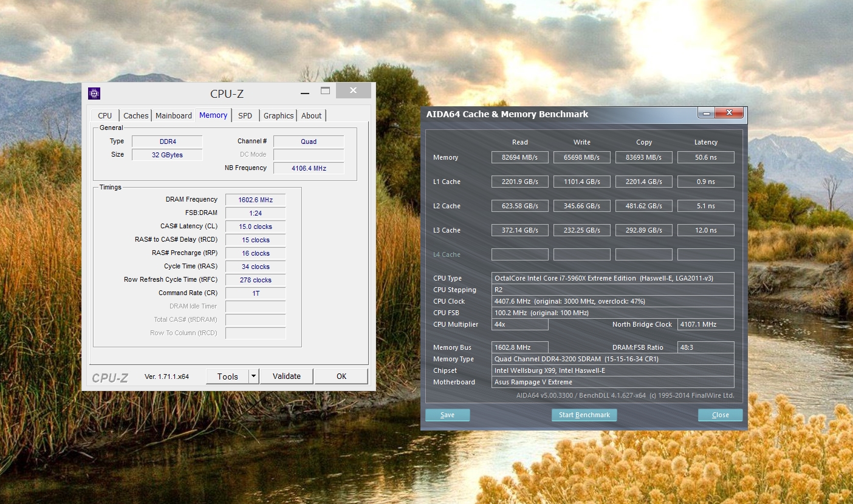Click Save in AIDA64 benchmark window
The image size is (853, 504).
click(448, 415)
